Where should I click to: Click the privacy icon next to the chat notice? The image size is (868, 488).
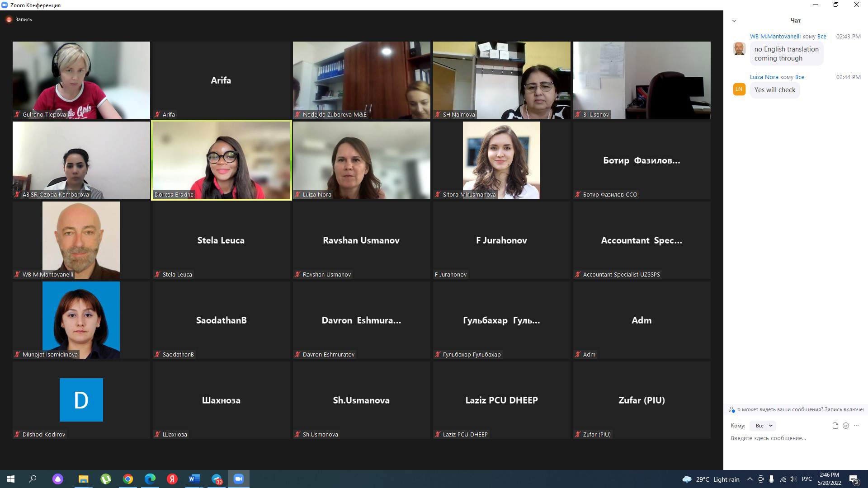point(732,409)
